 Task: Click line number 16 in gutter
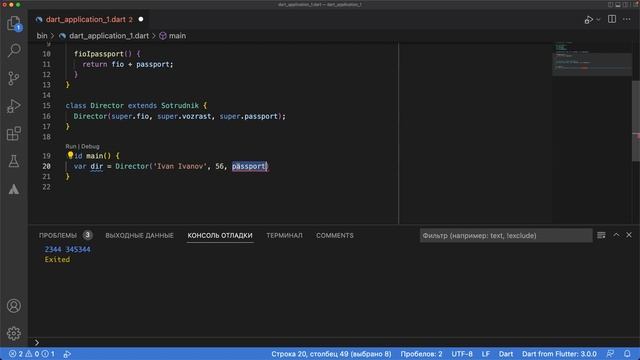(x=47, y=116)
